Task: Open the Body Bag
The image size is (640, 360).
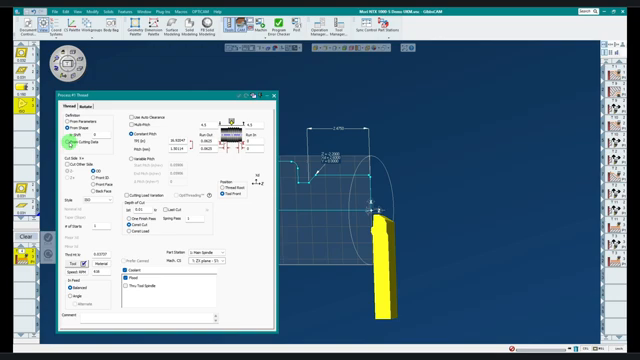Action: click(111, 25)
